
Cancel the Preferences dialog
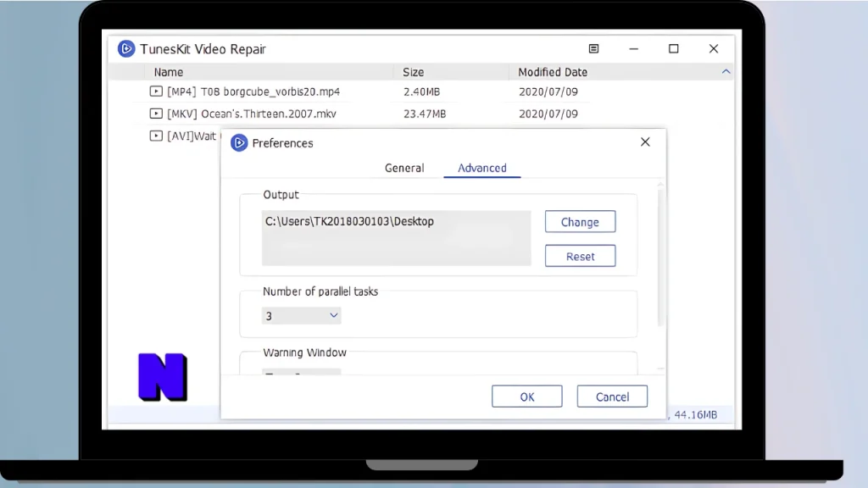(x=612, y=396)
